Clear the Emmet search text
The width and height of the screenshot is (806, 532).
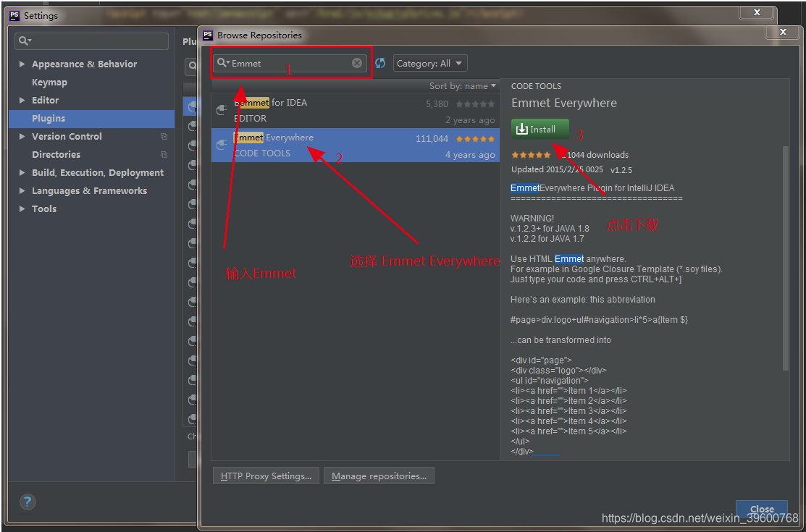tap(357, 63)
